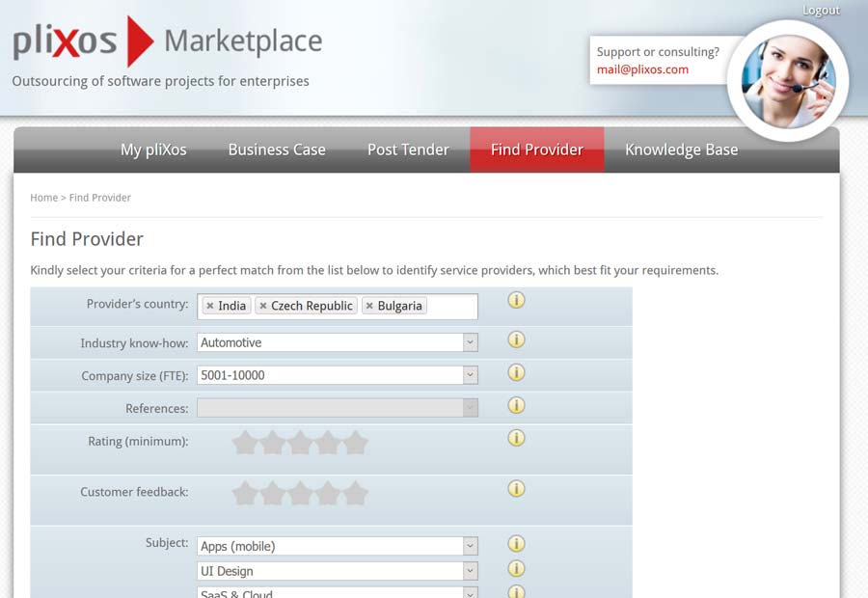
Task: Click info icon beside Industry know-how
Action: point(516,340)
